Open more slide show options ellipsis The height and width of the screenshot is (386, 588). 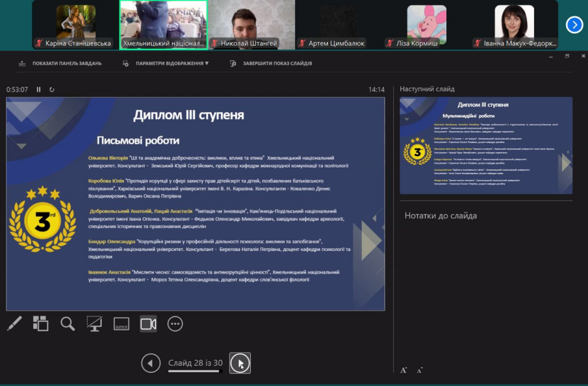175,324
